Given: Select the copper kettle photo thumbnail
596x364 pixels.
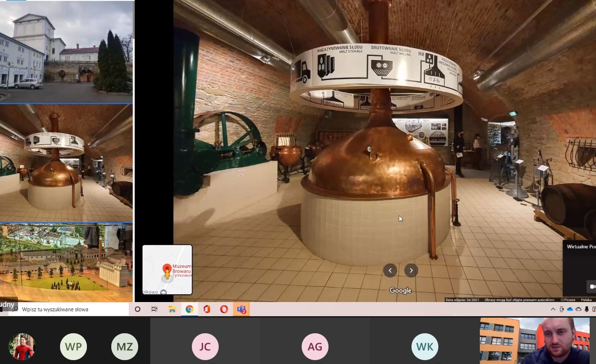Looking at the screenshot, I should 66,163.
